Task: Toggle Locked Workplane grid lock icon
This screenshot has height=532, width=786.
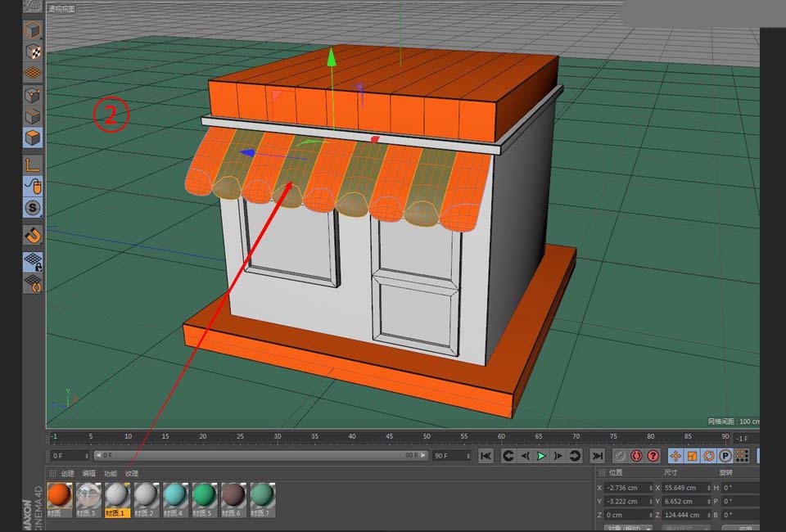Action: click(33, 262)
